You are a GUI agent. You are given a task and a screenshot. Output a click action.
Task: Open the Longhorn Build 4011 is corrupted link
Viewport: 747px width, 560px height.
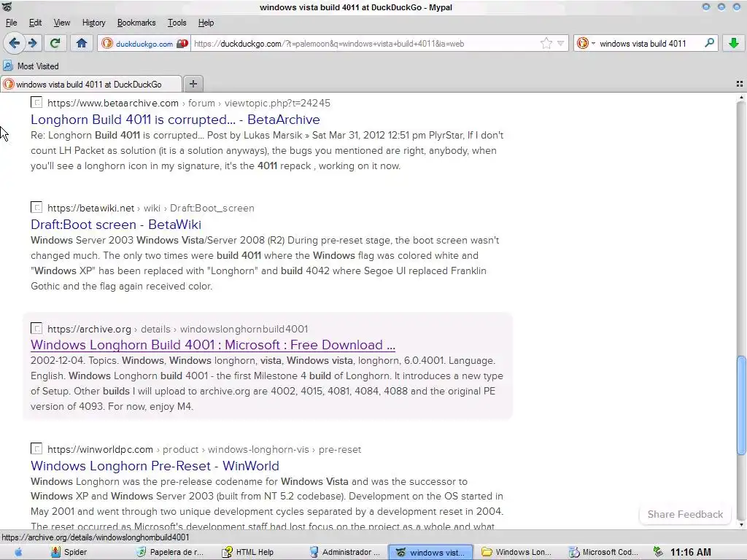175,120
